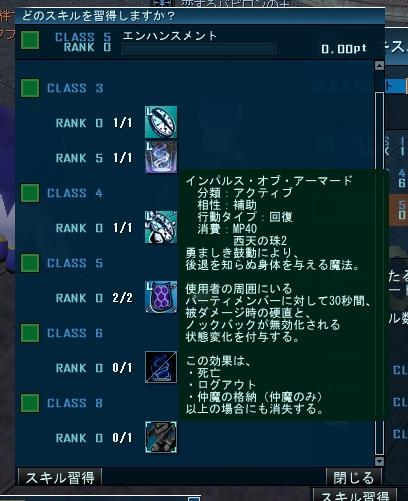The image size is (408, 501).
Task: Click the スキル習得 button at bottom left
Action: (60, 478)
